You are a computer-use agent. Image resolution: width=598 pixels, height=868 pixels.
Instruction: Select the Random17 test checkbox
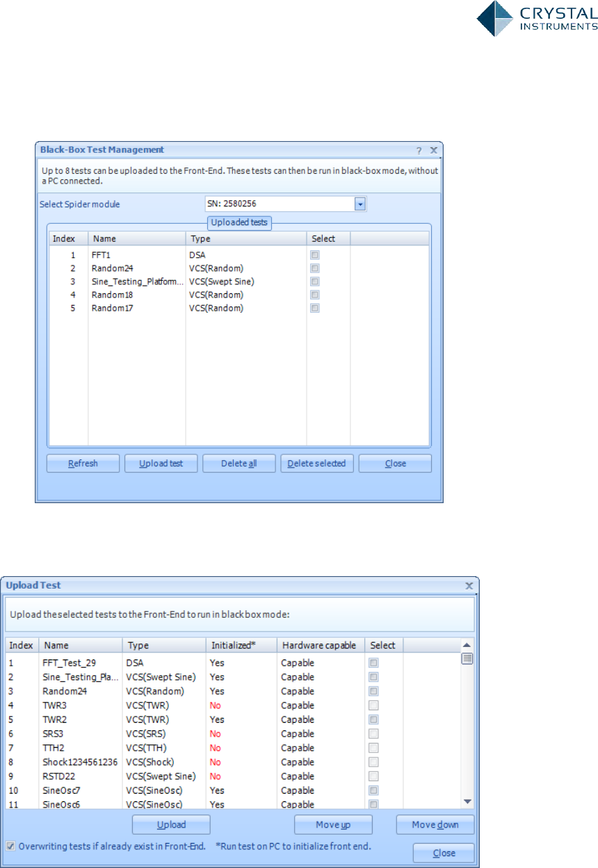(x=315, y=308)
